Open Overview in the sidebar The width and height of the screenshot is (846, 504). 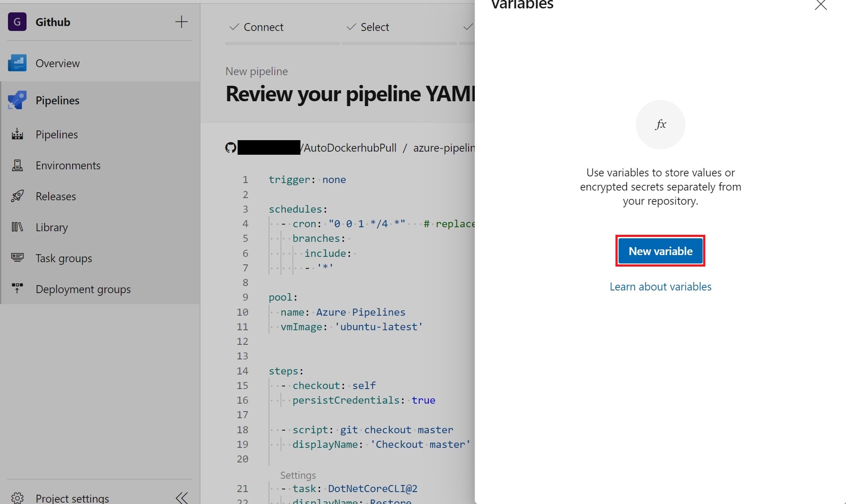pyautogui.click(x=58, y=63)
